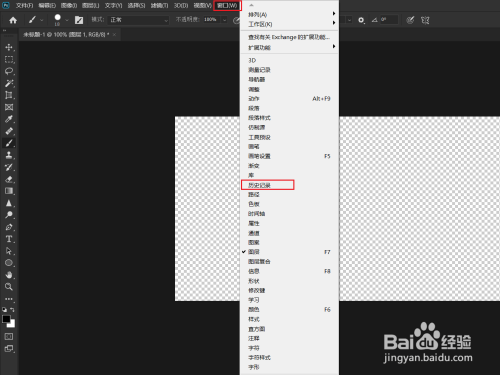Select the Horizontal Type tool

[x=9, y=239]
